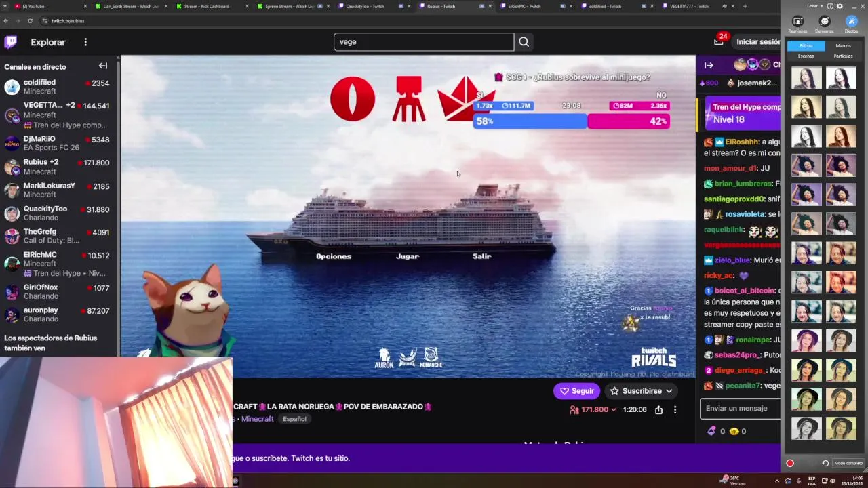Click the No 42% prediction bar
The height and width of the screenshot is (488, 868).
[x=629, y=121]
